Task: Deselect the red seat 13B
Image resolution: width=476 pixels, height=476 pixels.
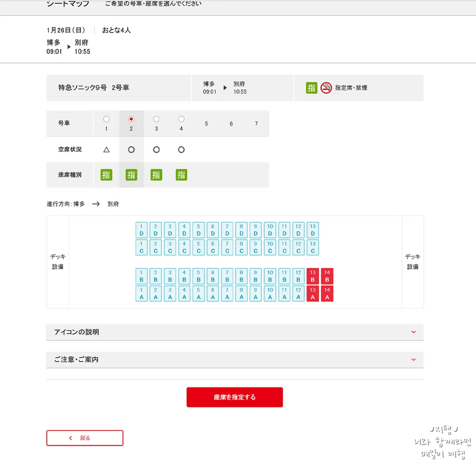Action: pos(312,276)
